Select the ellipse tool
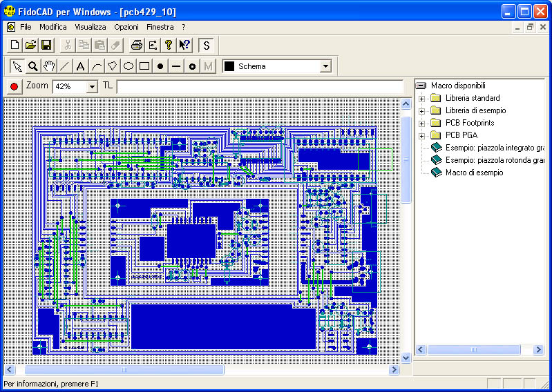This screenshot has width=552, height=392. pos(129,66)
